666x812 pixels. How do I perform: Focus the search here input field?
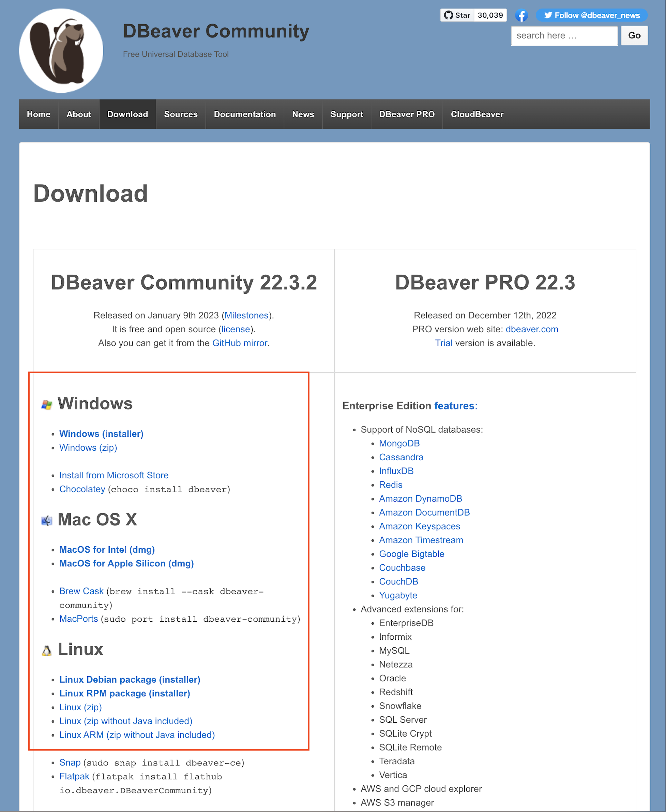point(563,35)
